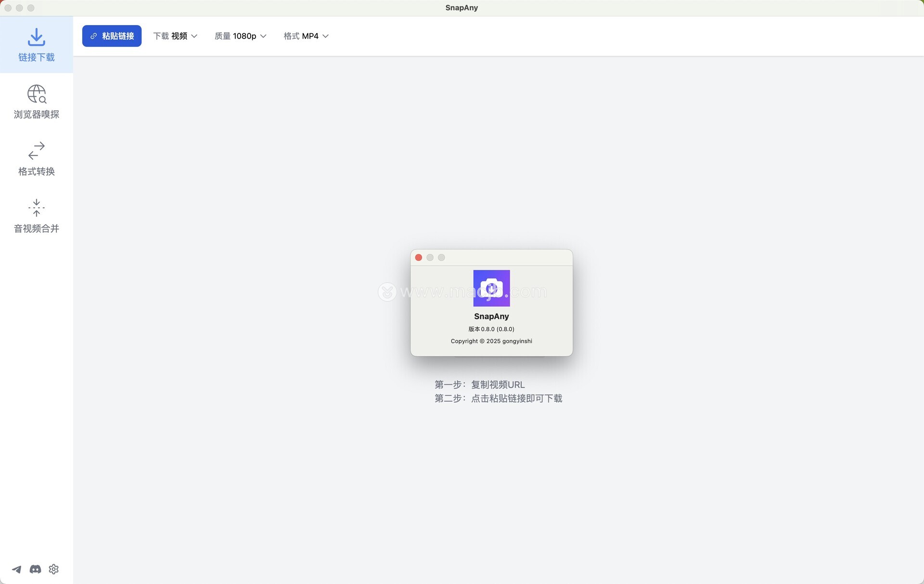Open the 格式 MP4 format dropdown
Screen dimensions: 924x584
pos(306,36)
